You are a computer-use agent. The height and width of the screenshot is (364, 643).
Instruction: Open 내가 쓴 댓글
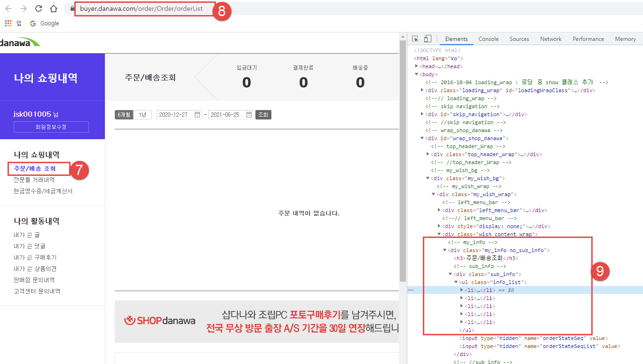[30, 246]
